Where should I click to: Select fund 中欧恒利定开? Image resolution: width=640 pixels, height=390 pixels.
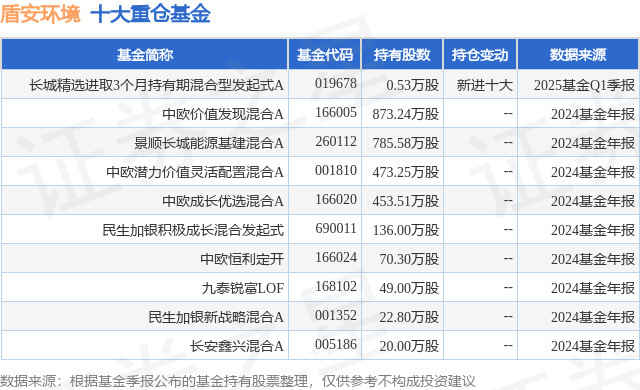click(x=242, y=259)
